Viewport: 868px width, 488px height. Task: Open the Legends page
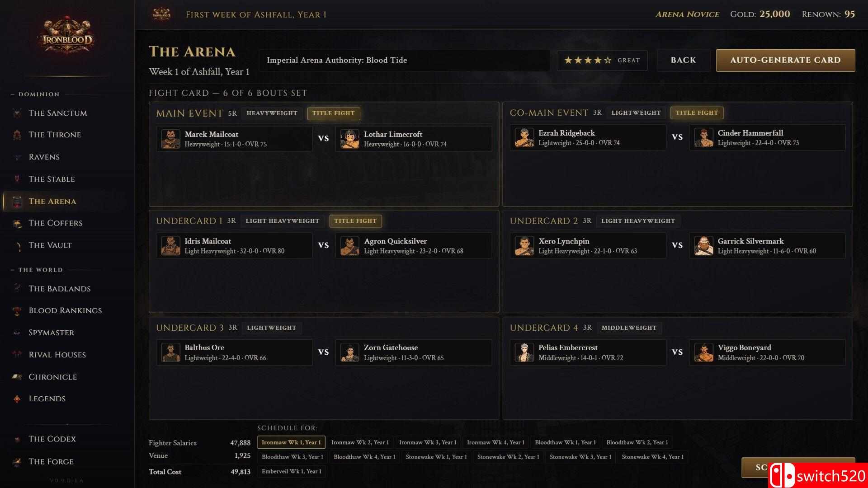pos(68,399)
